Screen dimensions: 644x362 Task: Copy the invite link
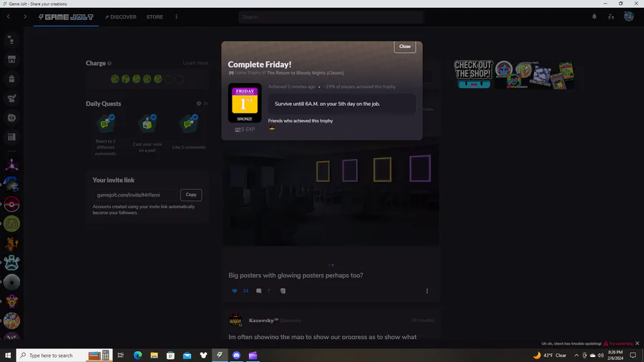pyautogui.click(x=191, y=195)
